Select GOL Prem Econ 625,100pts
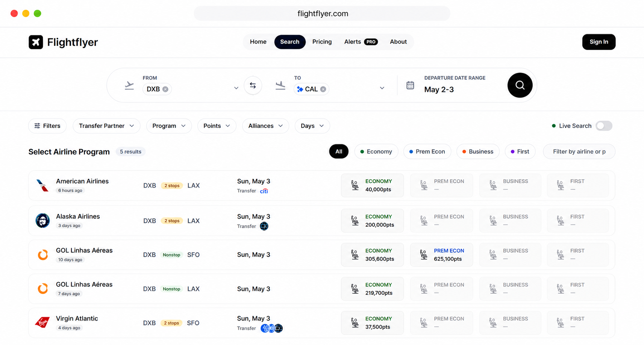Image resolution: width=644 pixels, height=345 pixels. click(441, 255)
